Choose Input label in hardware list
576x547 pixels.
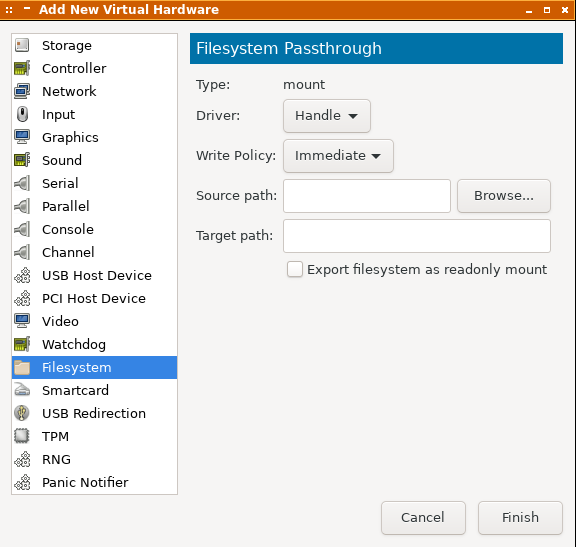58,115
